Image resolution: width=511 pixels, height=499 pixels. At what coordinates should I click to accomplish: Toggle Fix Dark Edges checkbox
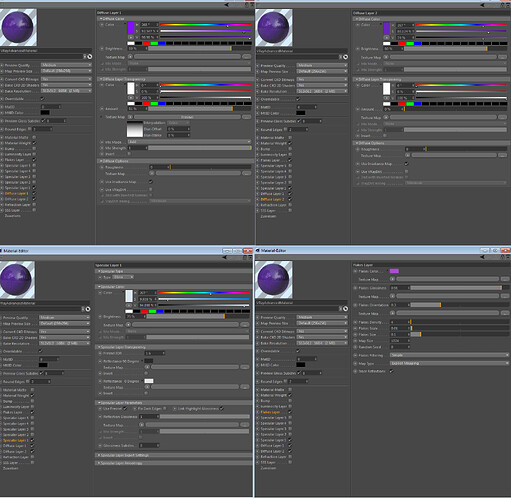coord(165,408)
